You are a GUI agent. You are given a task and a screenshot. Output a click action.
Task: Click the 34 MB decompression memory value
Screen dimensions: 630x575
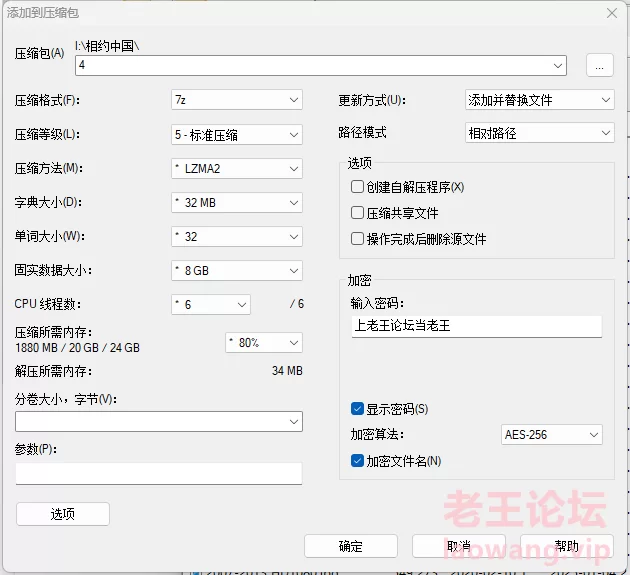click(x=287, y=370)
